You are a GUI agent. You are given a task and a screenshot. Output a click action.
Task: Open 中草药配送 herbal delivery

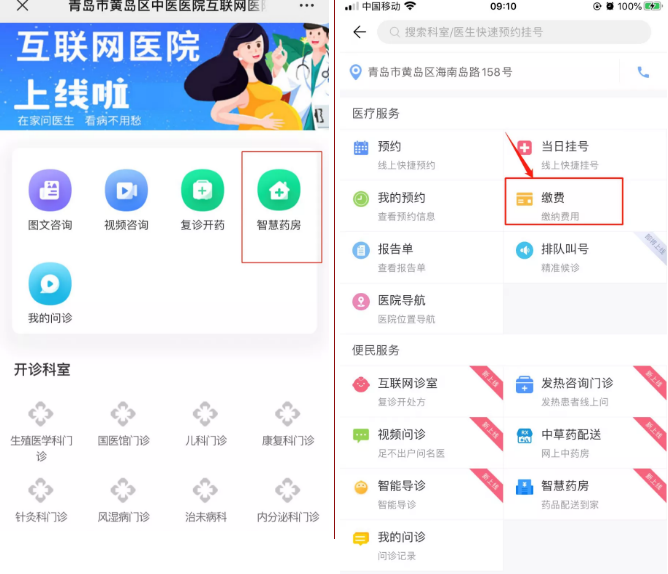(584, 443)
